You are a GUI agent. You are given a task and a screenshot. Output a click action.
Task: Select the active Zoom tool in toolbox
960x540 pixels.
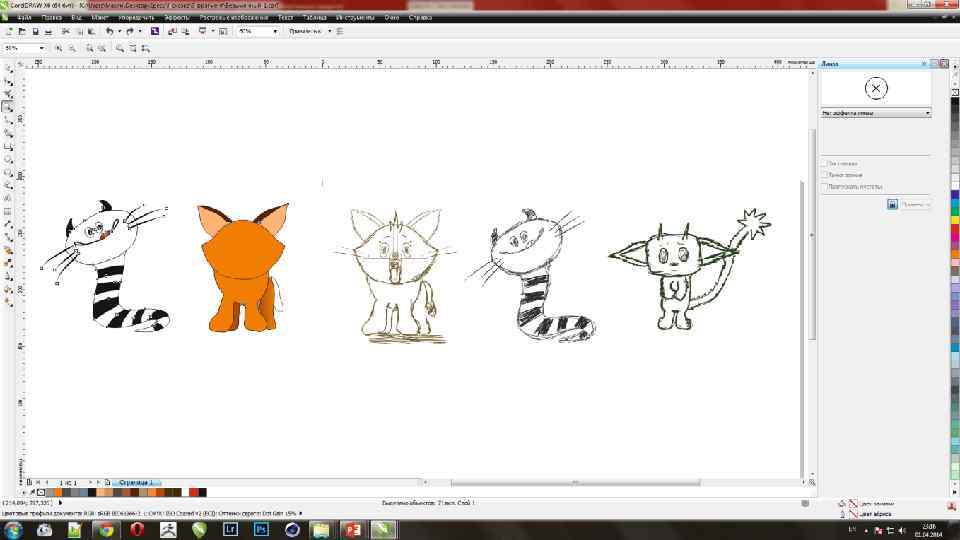pos(9,107)
